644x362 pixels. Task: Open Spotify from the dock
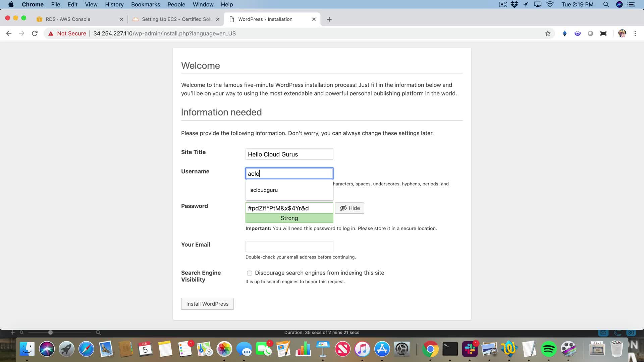click(x=549, y=349)
